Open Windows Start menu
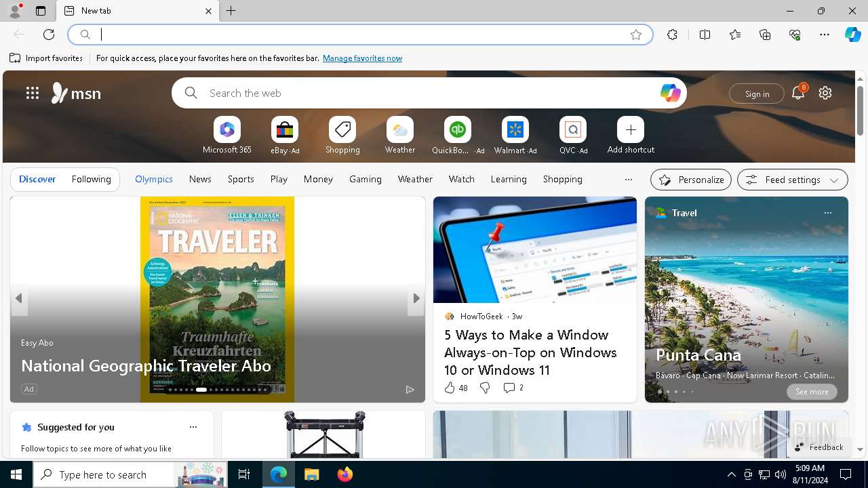868x488 pixels. coord(16,474)
